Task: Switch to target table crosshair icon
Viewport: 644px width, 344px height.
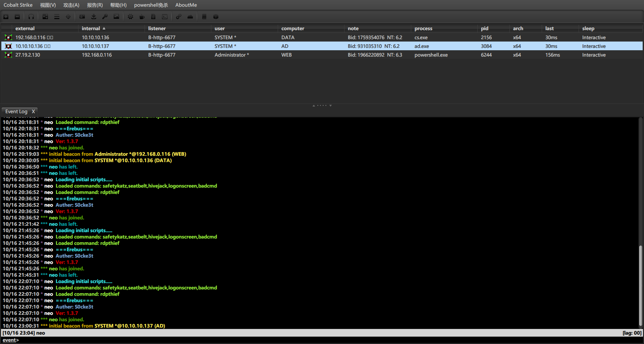Action: click(x=68, y=17)
